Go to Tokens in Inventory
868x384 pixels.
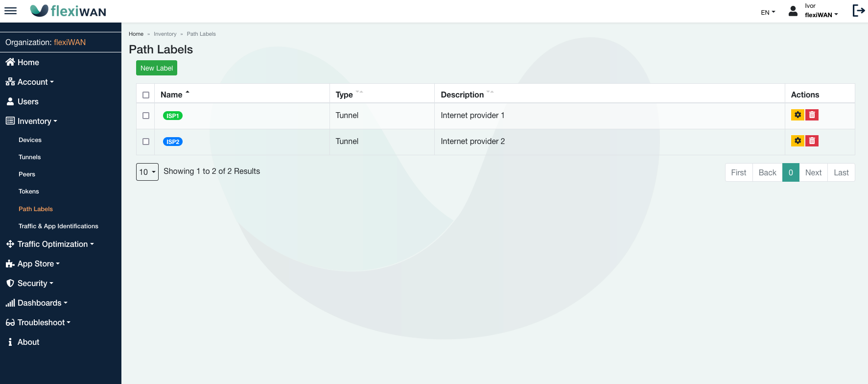click(28, 191)
